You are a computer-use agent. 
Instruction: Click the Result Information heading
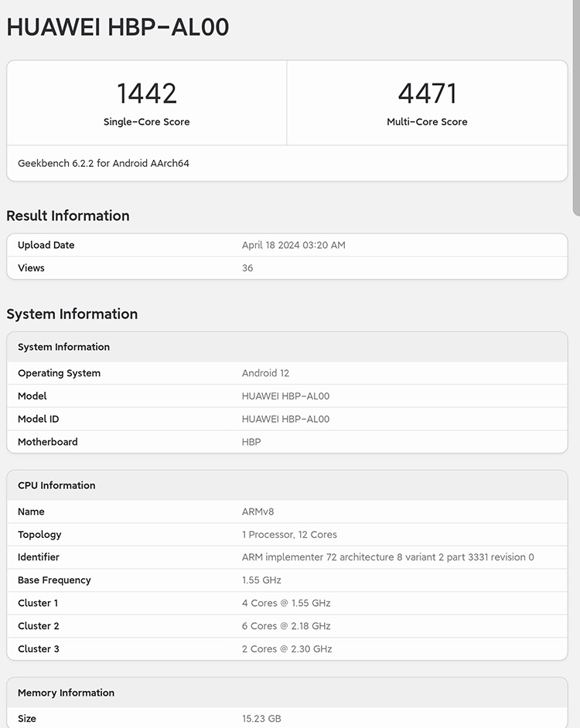pos(68,216)
